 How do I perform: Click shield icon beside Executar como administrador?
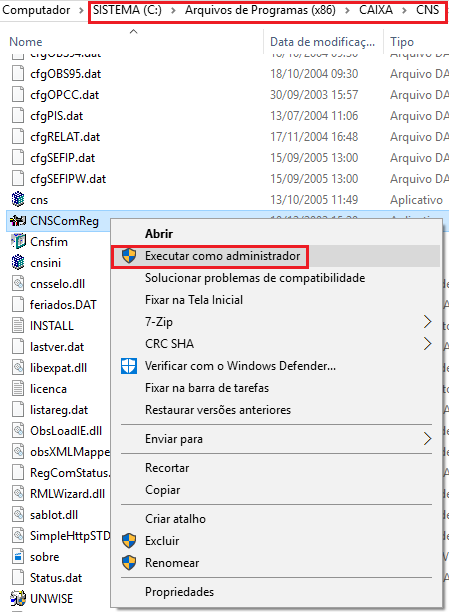tap(129, 256)
